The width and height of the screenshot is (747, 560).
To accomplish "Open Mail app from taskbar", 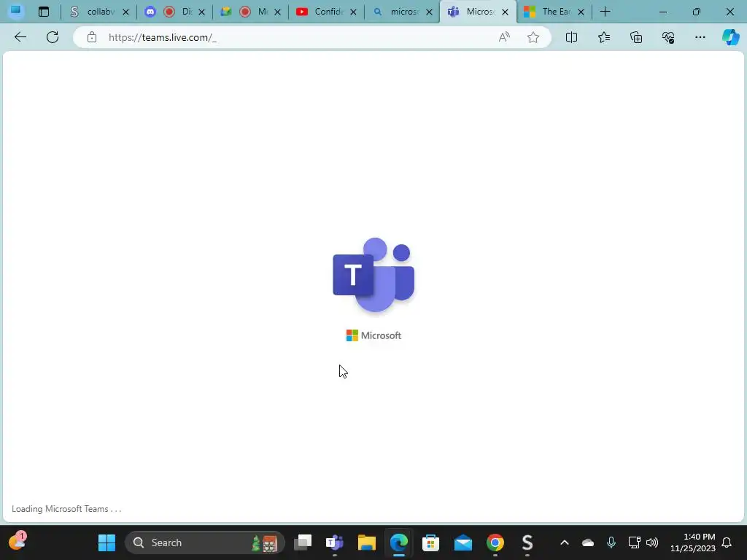I will coord(463,542).
